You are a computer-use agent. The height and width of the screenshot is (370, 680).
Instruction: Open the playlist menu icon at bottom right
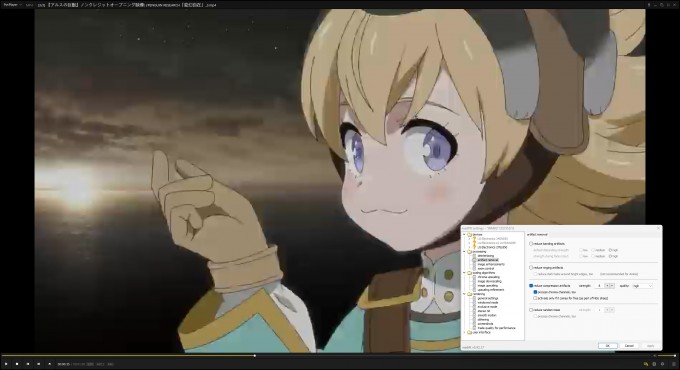(x=673, y=364)
